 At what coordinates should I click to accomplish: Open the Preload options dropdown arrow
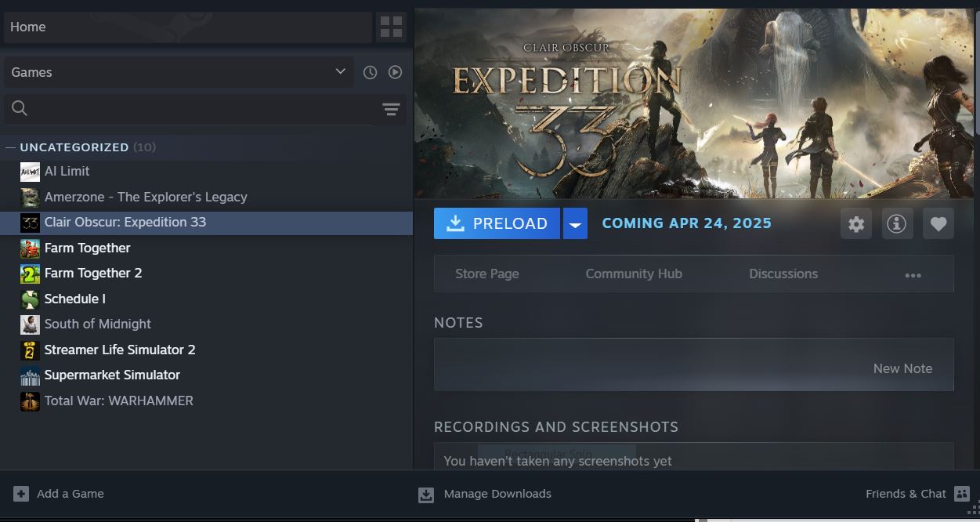tap(575, 224)
